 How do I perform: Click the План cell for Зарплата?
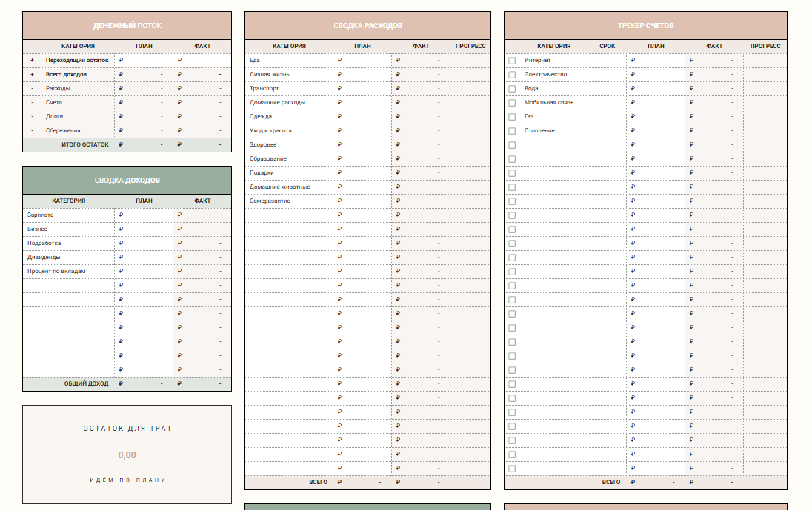144,215
